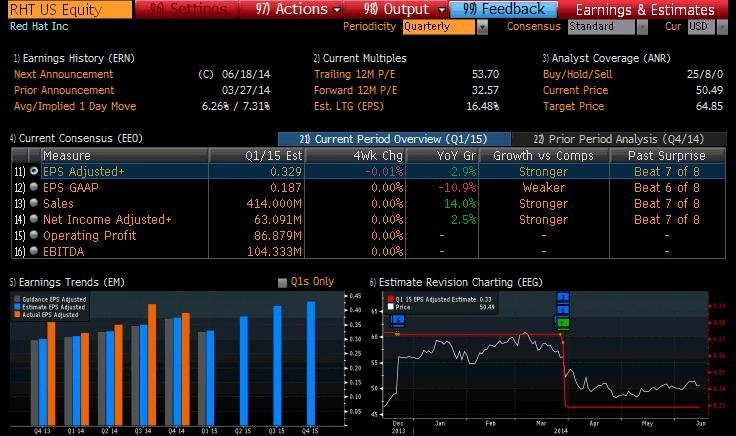Viewport: 736px width, 436px height.
Task: Click the YoY Gr column header
Action: coord(442,155)
